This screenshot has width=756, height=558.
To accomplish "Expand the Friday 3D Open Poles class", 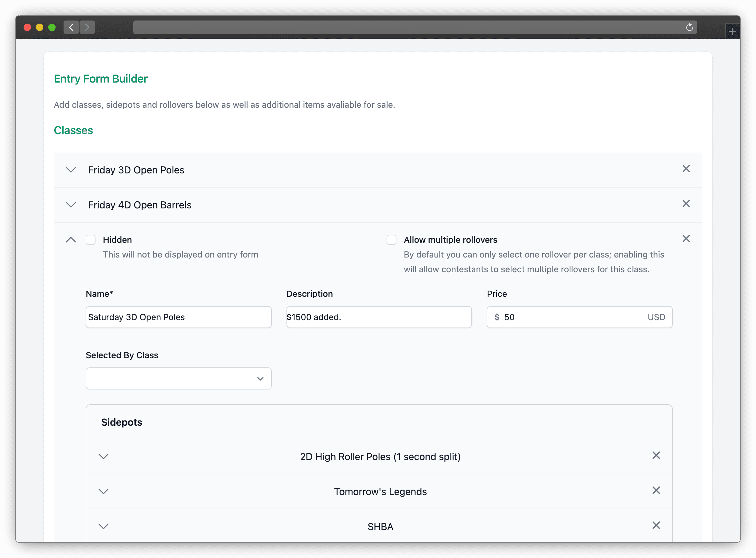I will click(71, 170).
